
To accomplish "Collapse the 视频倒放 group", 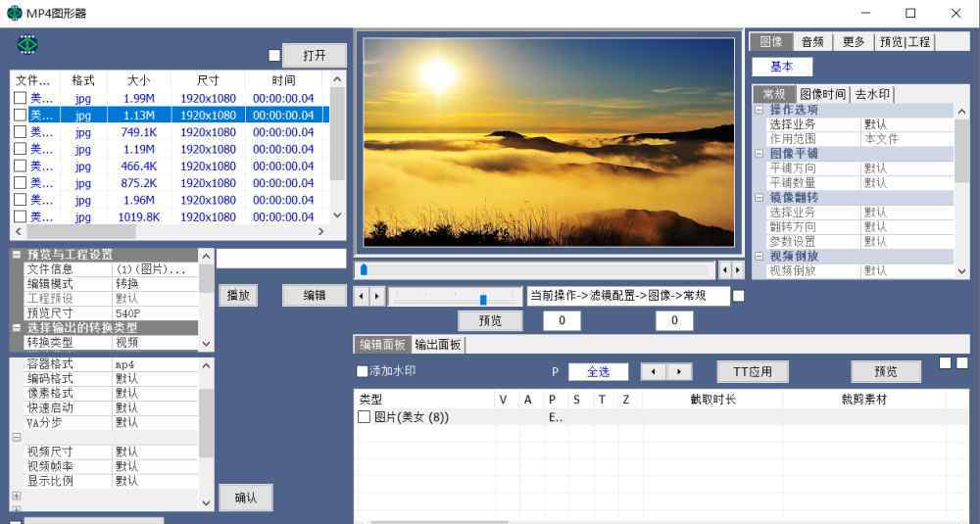I will (759, 256).
